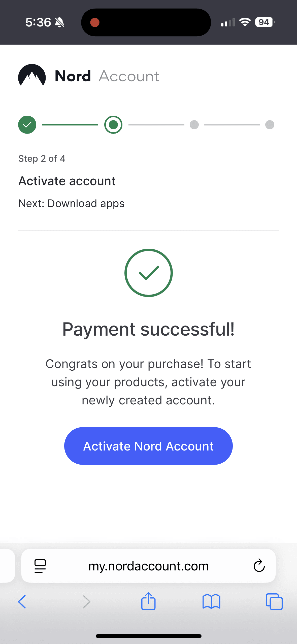Image resolution: width=297 pixels, height=644 pixels.
Task: Show open tabs overview
Action: [274, 602]
